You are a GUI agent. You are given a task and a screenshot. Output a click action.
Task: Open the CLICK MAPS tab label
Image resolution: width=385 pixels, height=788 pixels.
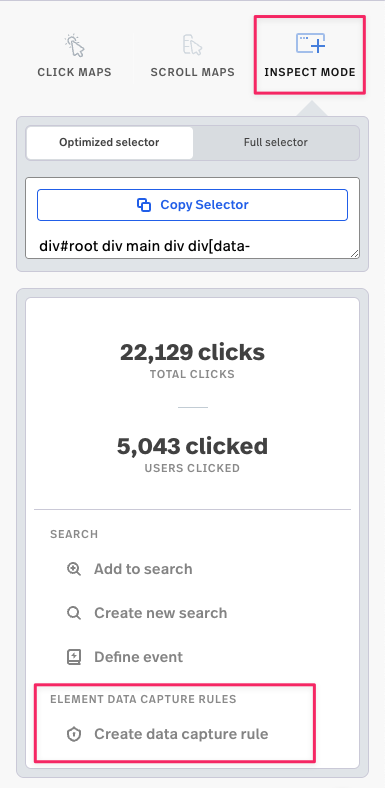click(x=74, y=72)
